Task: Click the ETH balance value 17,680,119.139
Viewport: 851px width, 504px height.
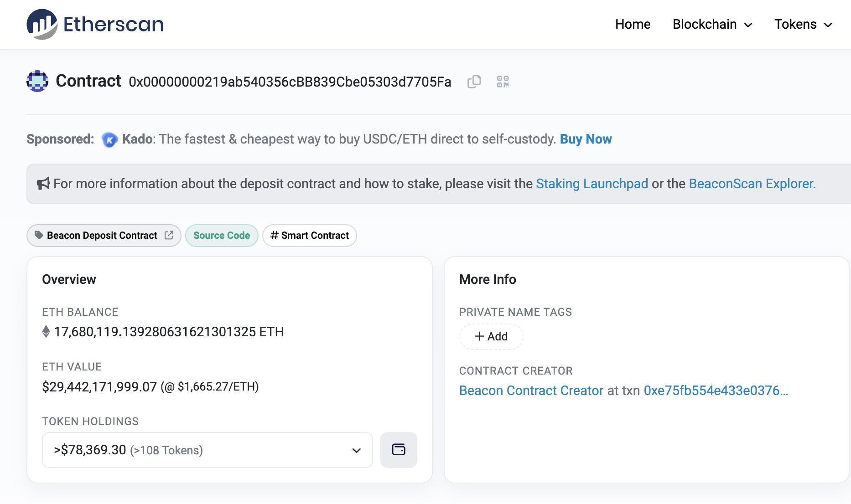Action: pos(169,332)
